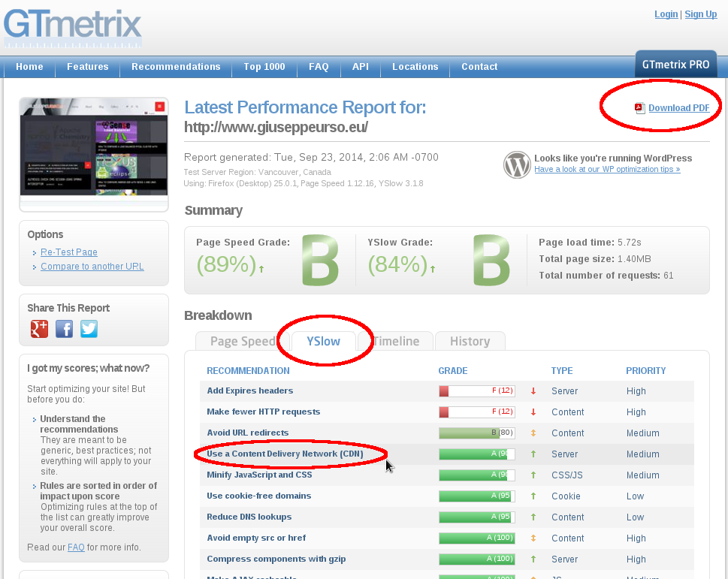Click the A (100) grade bar for gzip compression
The width and height of the screenshot is (728, 579).
[x=477, y=559]
